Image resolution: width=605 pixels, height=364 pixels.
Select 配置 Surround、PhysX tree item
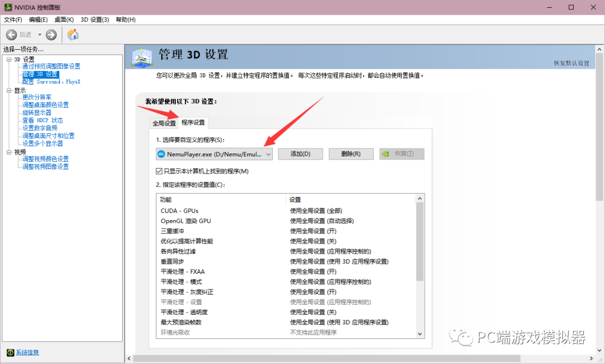[51, 82]
